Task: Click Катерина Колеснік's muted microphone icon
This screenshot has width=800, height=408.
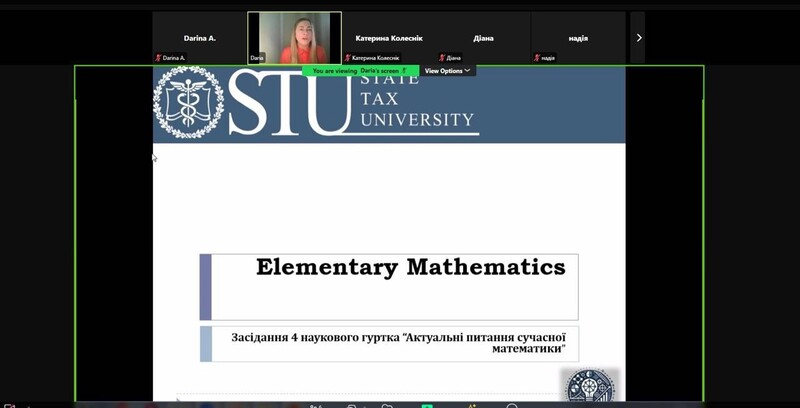Action: click(347, 58)
